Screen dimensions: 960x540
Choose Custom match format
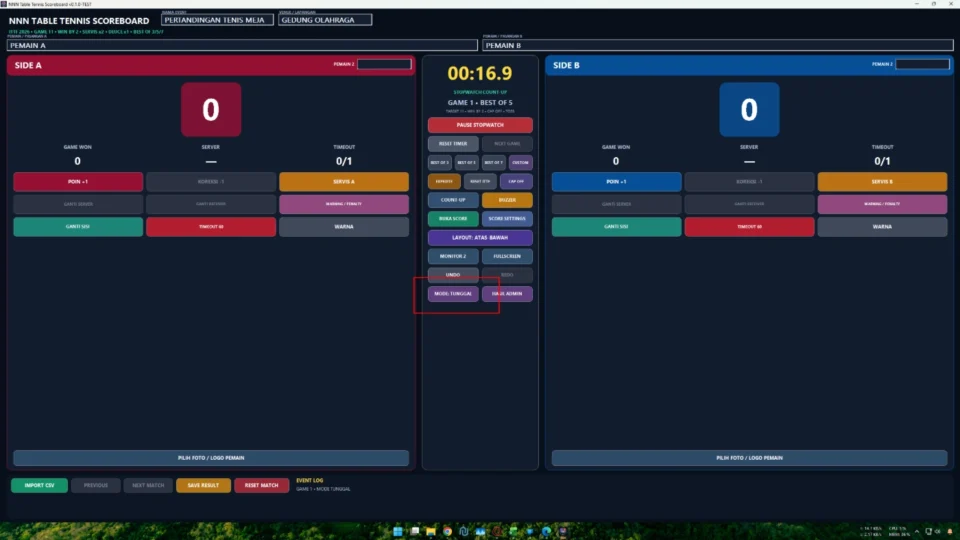[x=520, y=163]
